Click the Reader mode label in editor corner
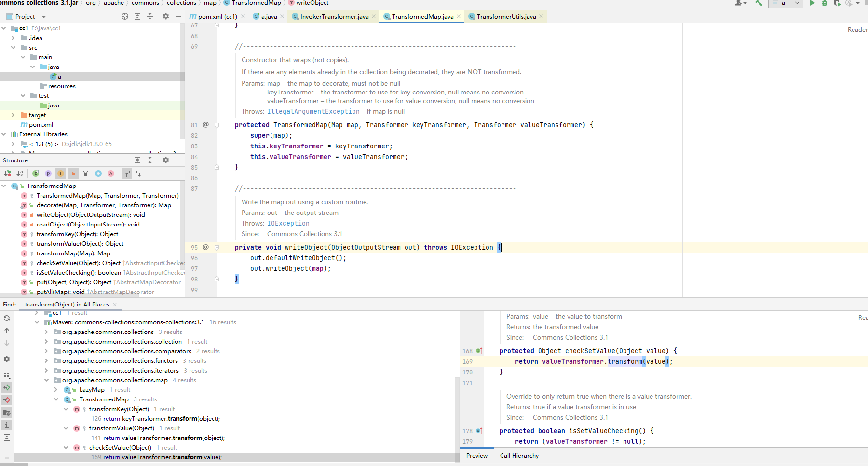Screen dimensions: 868x466 (x=857, y=30)
